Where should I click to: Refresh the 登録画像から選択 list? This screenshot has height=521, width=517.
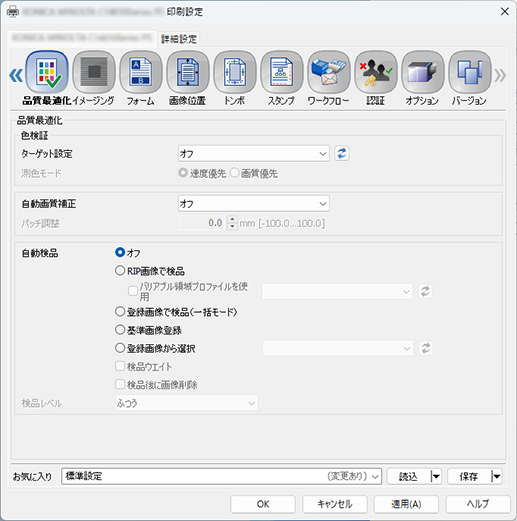(x=426, y=348)
